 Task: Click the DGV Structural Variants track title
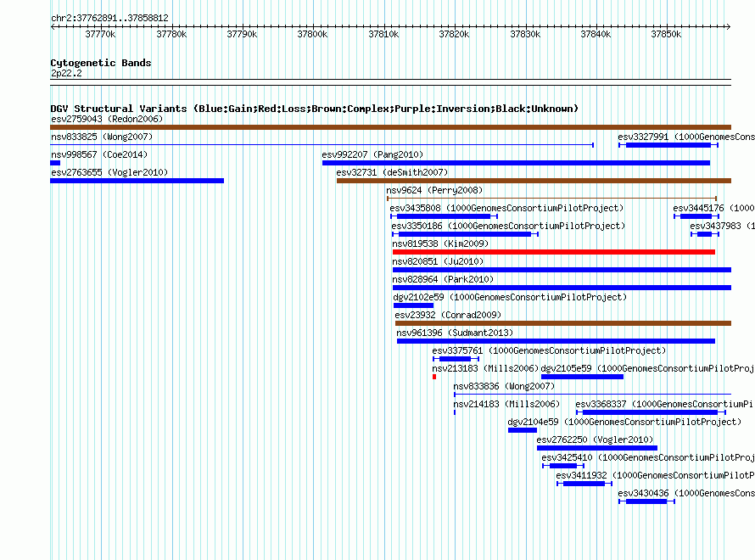click(314, 109)
